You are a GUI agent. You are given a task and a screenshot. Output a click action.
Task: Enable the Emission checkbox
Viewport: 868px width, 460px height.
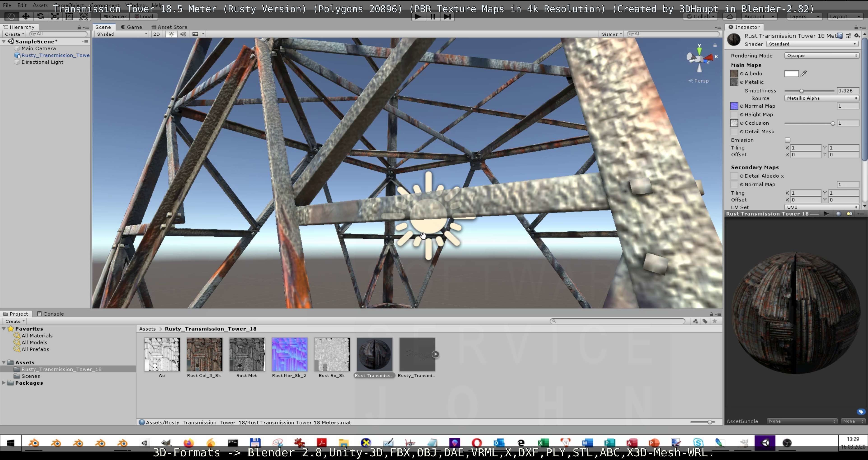(x=787, y=140)
